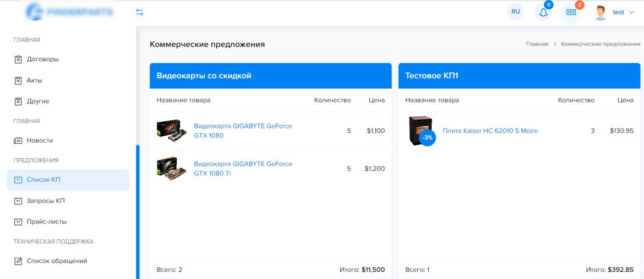
Task: Select the active Список КП item
Action: (68, 180)
